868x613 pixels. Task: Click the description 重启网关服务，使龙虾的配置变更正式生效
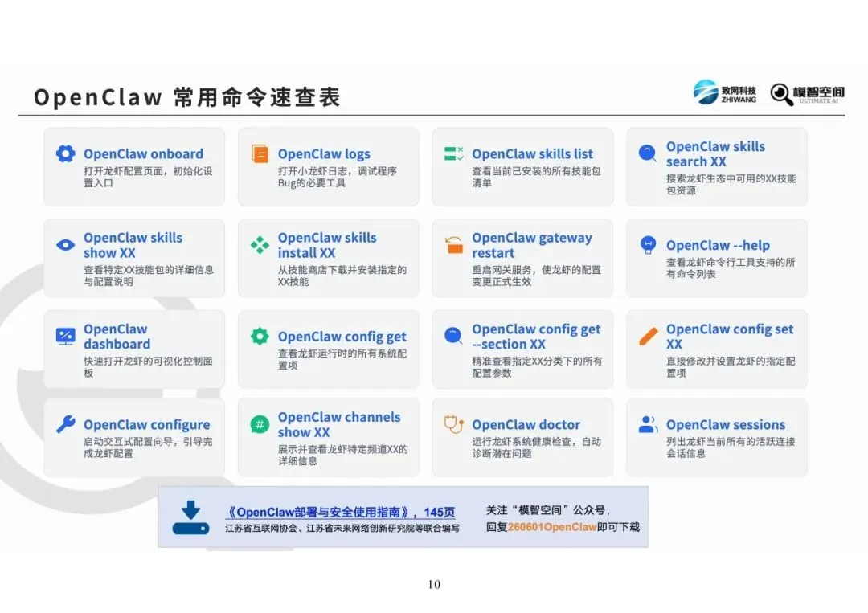point(536,276)
